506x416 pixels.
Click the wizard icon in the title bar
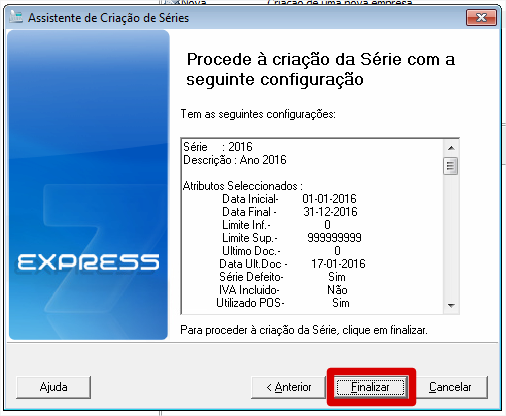[x=16, y=17]
